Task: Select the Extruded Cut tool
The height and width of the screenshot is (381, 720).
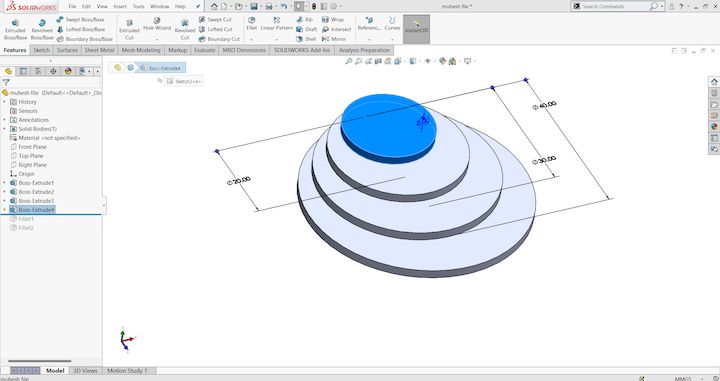Action: pos(129,29)
